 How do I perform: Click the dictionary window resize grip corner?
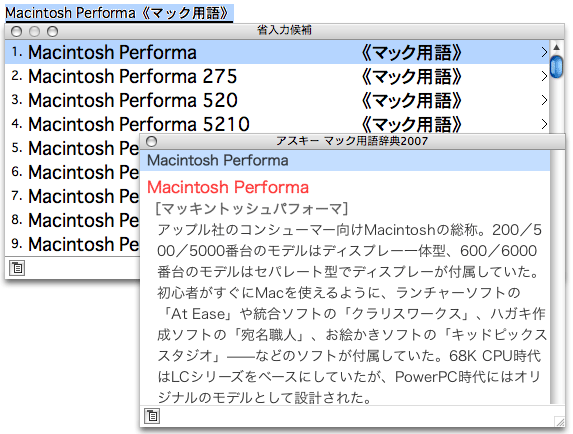[559, 421]
